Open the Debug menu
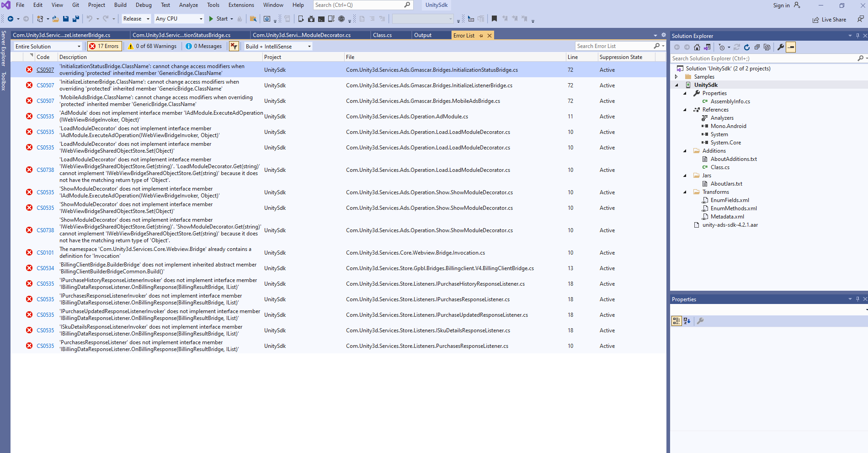The image size is (868, 453). (144, 5)
